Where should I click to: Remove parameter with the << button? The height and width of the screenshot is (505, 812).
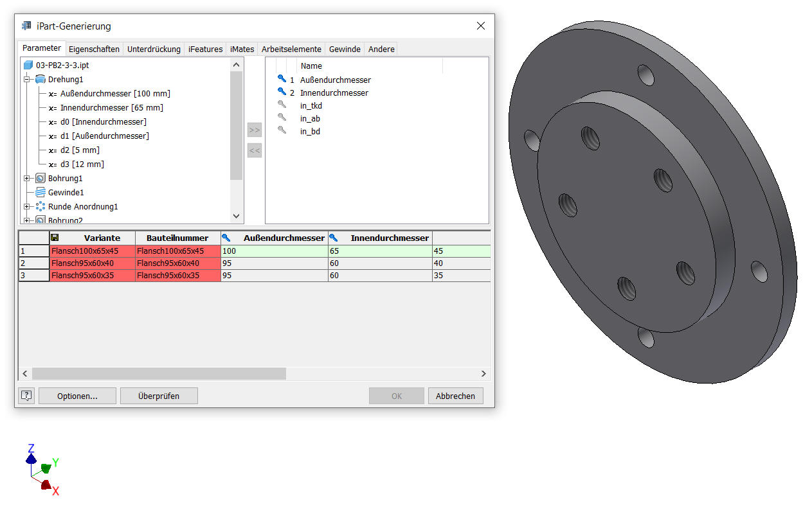[x=255, y=151]
